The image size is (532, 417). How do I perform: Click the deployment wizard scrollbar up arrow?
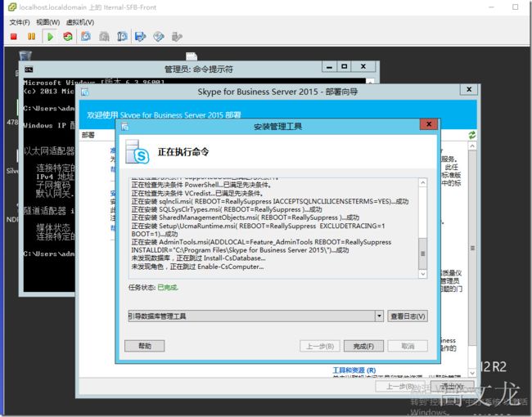coord(472,146)
